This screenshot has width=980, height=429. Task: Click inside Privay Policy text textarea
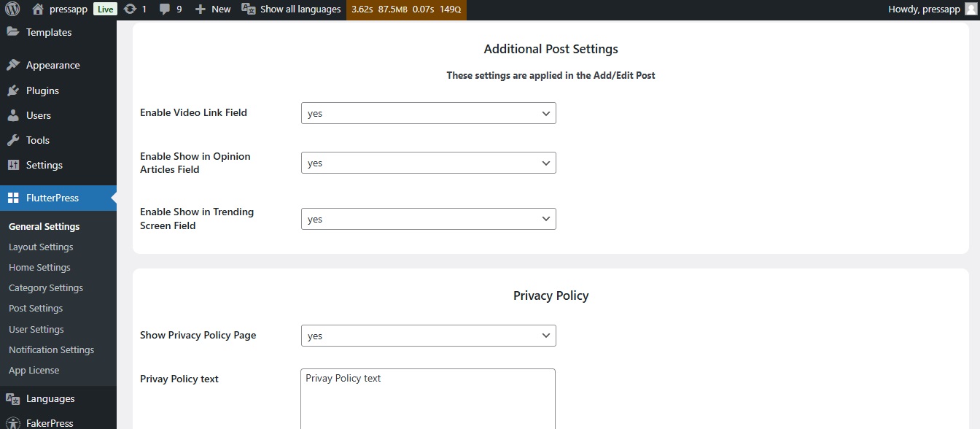coord(428,398)
